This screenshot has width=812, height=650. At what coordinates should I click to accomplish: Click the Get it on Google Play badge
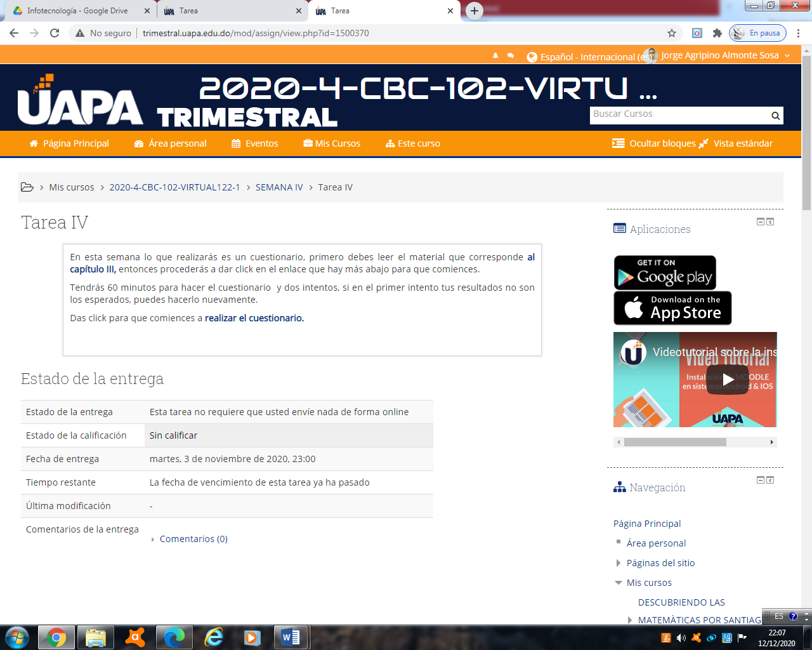tap(665, 272)
